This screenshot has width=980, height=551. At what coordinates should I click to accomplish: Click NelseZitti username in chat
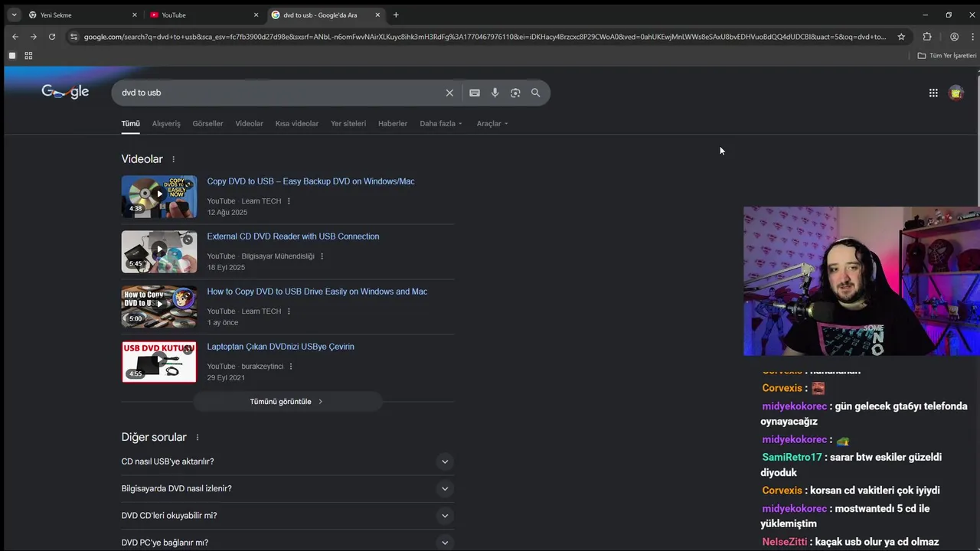tap(784, 542)
